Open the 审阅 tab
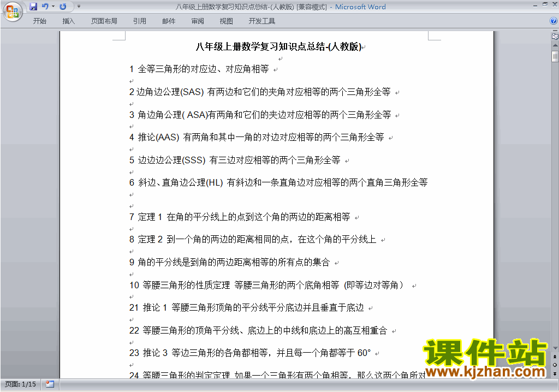Viewport: 559px width, 392px height. [198, 21]
